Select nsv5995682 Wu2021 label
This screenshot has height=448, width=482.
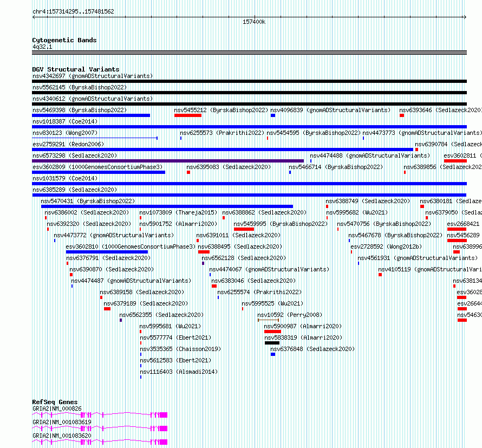357,212
